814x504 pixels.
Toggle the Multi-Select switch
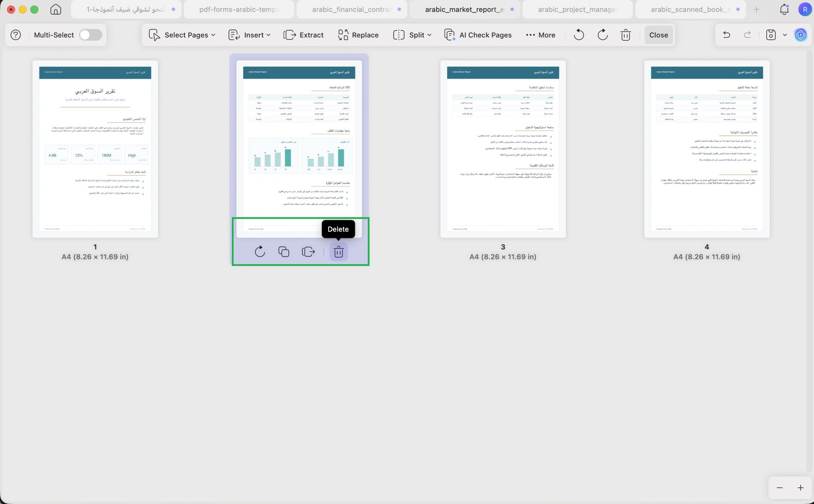(x=90, y=35)
